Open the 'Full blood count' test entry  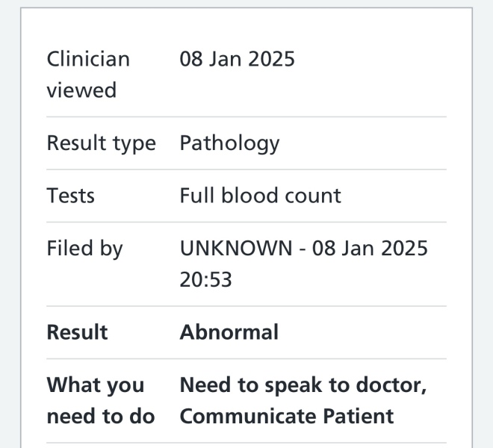click(x=260, y=196)
